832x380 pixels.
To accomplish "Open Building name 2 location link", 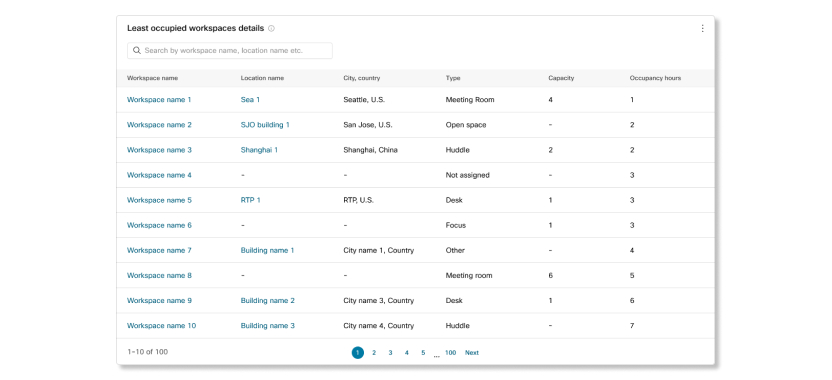I will click(x=268, y=301).
